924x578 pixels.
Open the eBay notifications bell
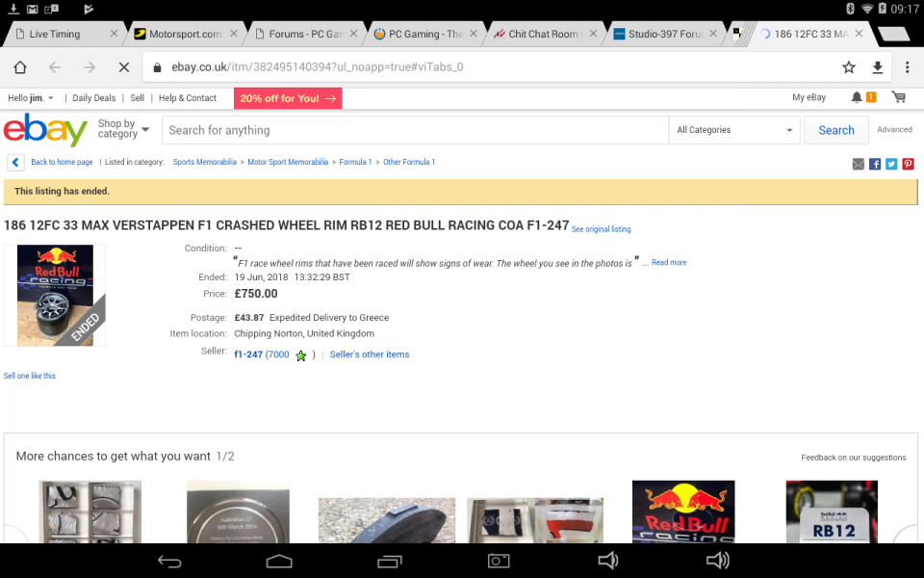pos(857,97)
